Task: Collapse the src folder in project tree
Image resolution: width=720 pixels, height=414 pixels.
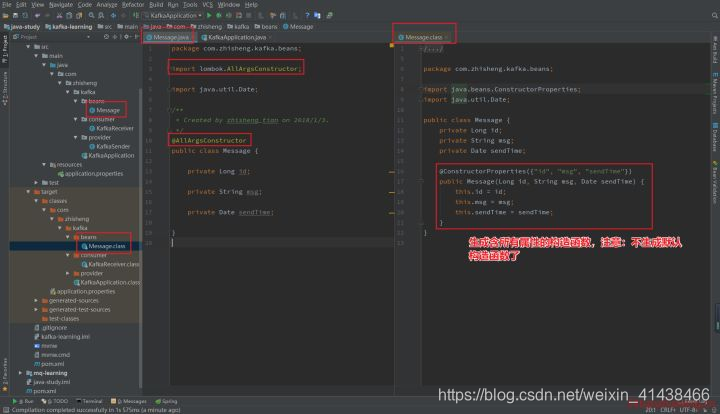Action: pos(28,47)
